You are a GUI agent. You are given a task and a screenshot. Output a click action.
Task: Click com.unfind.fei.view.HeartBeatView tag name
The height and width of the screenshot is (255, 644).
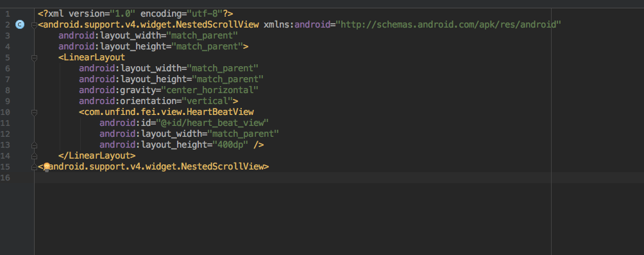169,112
